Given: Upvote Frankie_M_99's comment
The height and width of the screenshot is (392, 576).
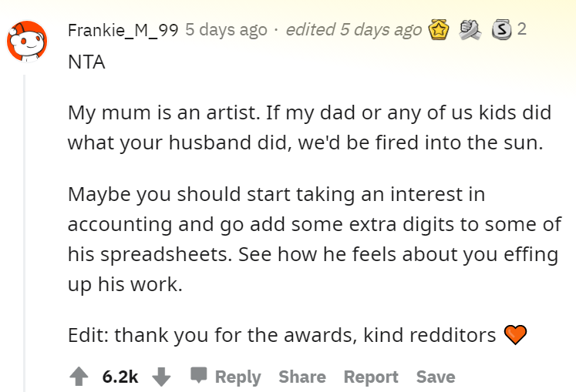Looking at the screenshot, I should coord(79,377).
